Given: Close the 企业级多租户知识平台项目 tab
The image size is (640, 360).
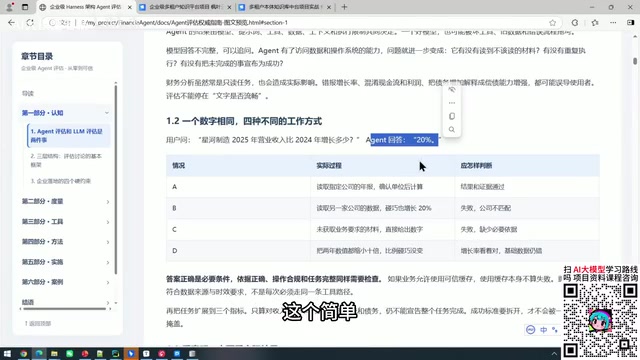Looking at the screenshot, I should pyautogui.click(x=229, y=7).
